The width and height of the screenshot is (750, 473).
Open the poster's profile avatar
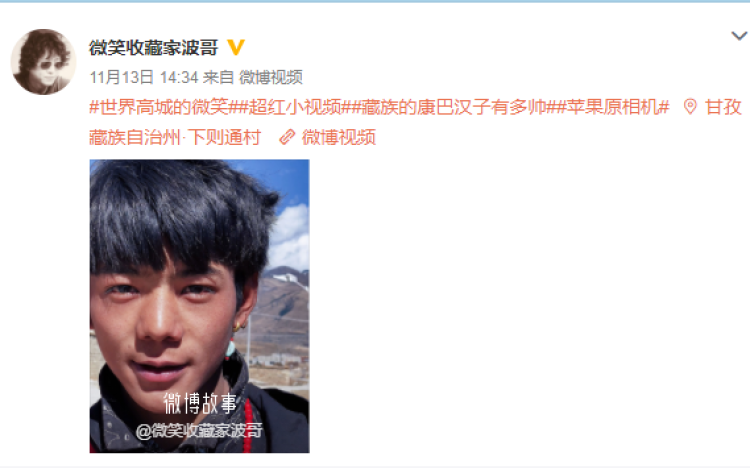(x=43, y=61)
